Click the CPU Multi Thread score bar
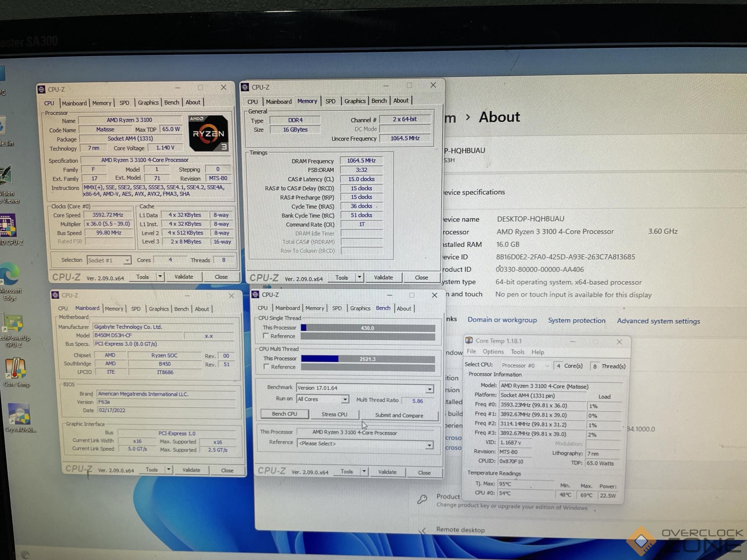This screenshot has width=747, height=560. pos(367,359)
